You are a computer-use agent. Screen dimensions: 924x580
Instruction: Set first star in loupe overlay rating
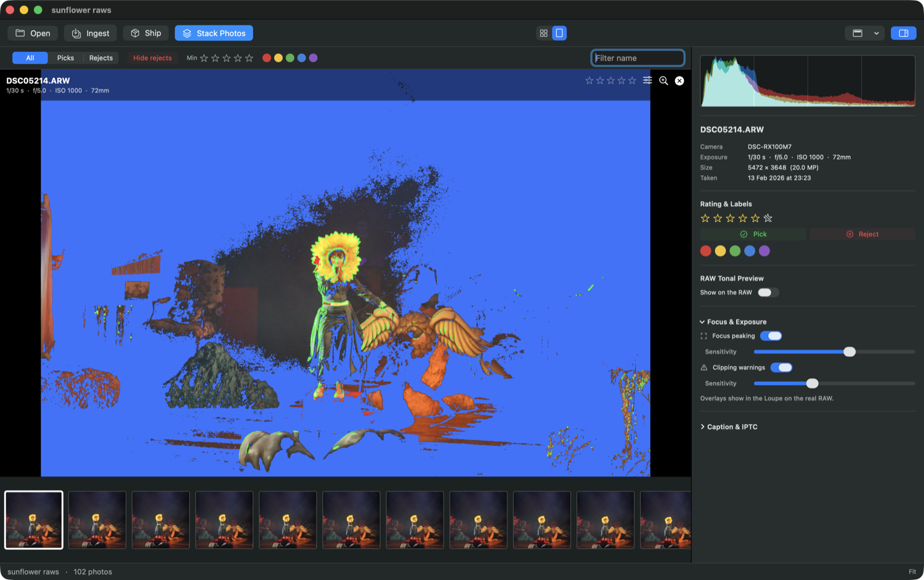tap(590, 81)
